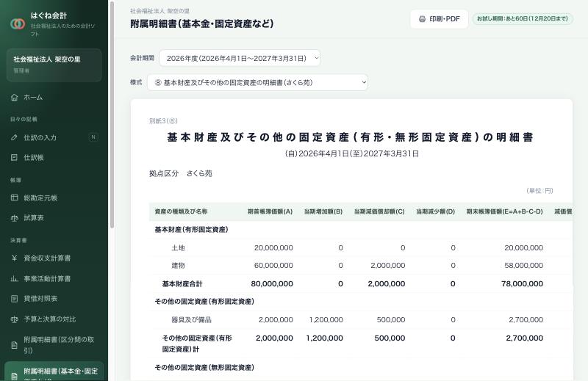Click 基本財産合計 closing value 78,000,000
Image resolution: width=588 pixels, height=381 pixels.
[x=522, y=284]
